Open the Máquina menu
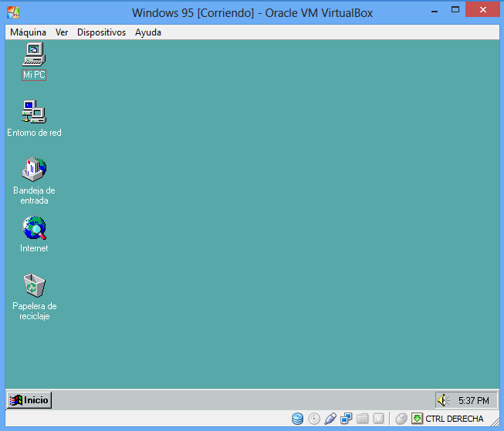Image resolution: width=504 pixels, height=431 pixels. (28, 32)
